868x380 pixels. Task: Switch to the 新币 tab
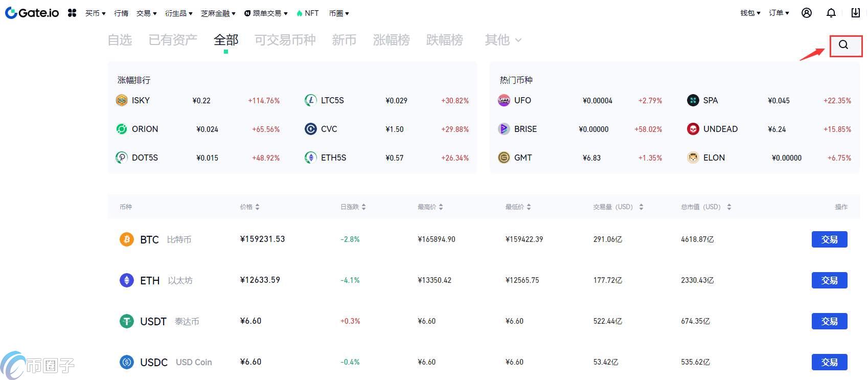coord(344,40)
